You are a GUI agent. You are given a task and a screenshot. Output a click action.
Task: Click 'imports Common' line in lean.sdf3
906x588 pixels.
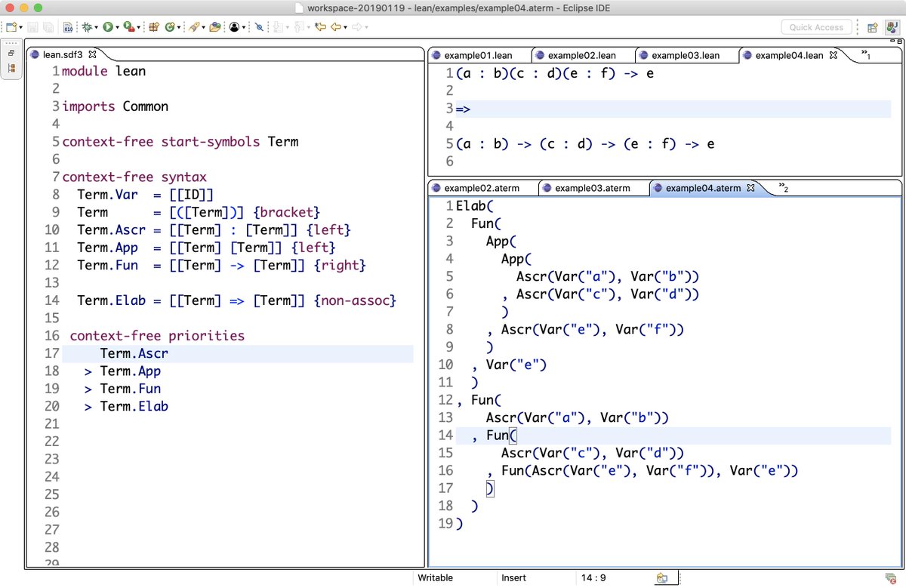click(x=116, y=106)
